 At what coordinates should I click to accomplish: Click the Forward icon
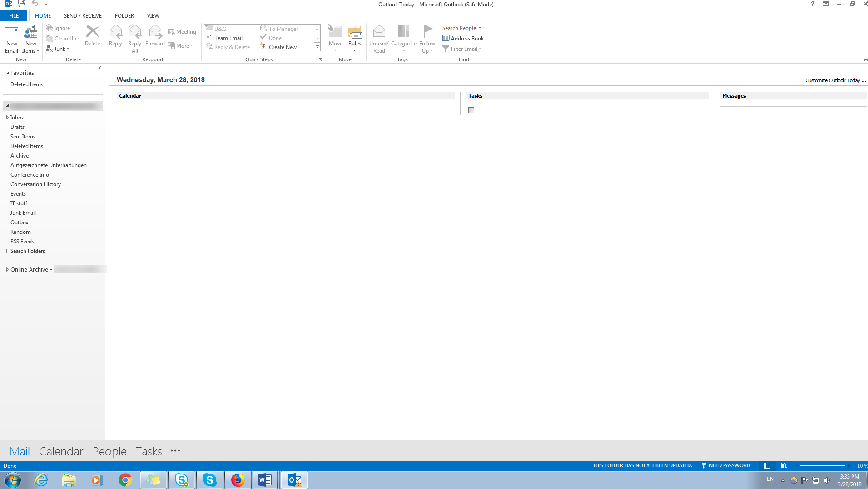[155, 36]
